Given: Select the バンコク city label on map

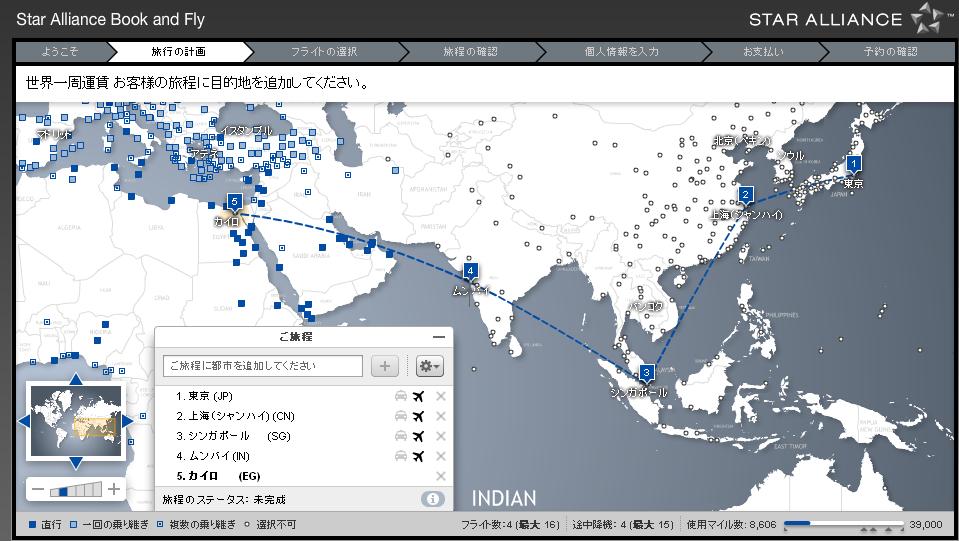Looking at the screenshot, I should pos(646,306).
